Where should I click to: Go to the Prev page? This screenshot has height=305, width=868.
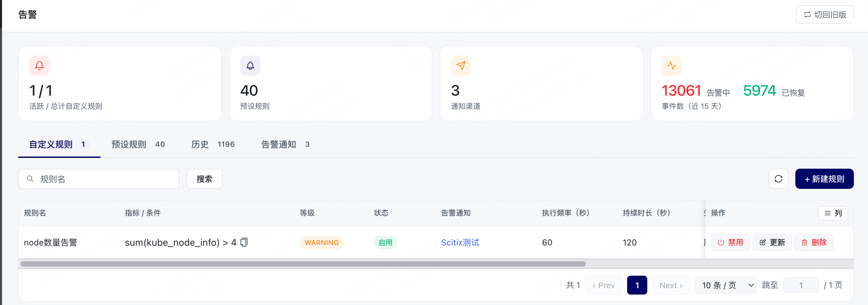(x=603, y=285)
